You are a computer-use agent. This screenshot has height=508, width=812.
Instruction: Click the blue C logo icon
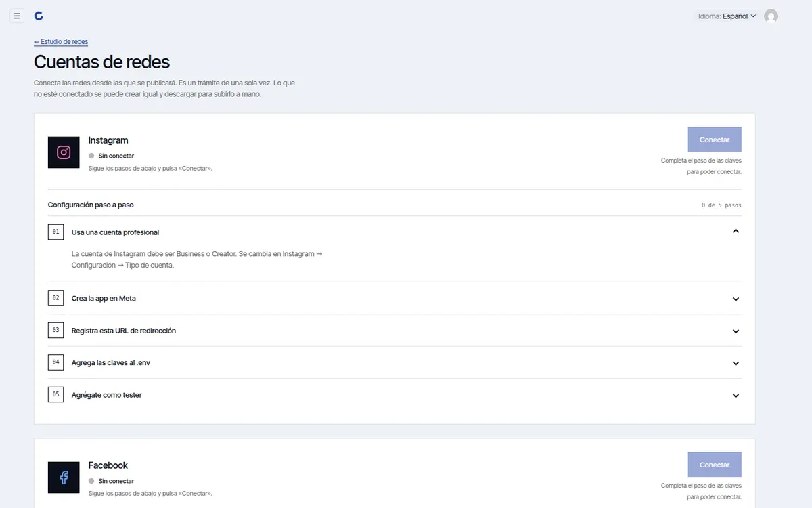point(39,16)
